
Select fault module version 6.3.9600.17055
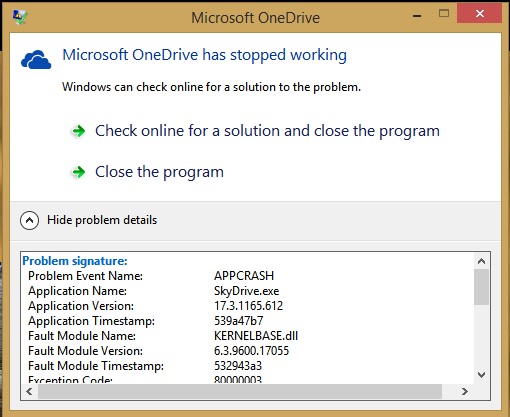[251, 351]
